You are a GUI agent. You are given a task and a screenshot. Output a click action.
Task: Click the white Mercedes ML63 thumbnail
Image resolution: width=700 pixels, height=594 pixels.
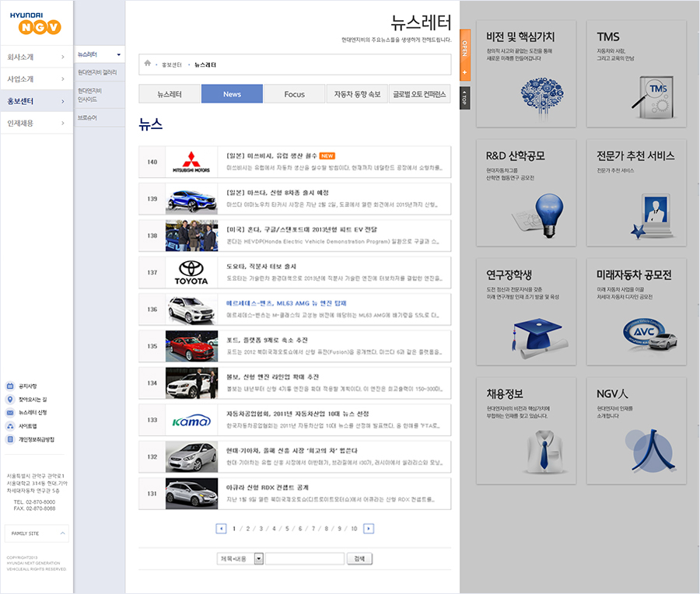pos(191,309)
